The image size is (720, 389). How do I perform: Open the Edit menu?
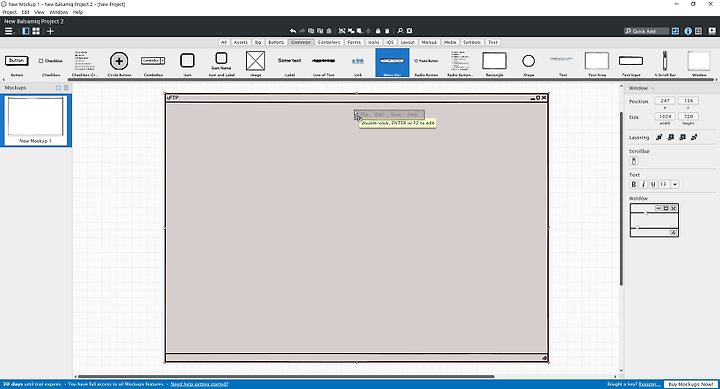(x=25, y=12)
